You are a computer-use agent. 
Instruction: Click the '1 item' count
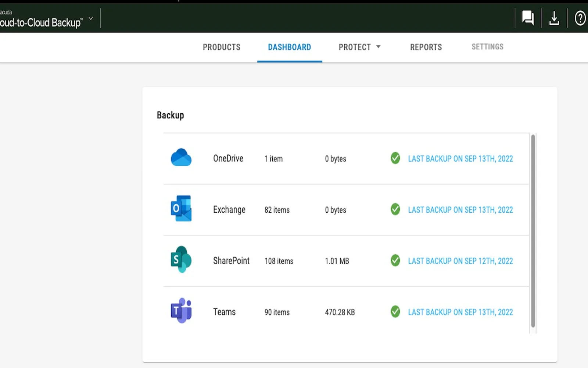tap(273, 159)
